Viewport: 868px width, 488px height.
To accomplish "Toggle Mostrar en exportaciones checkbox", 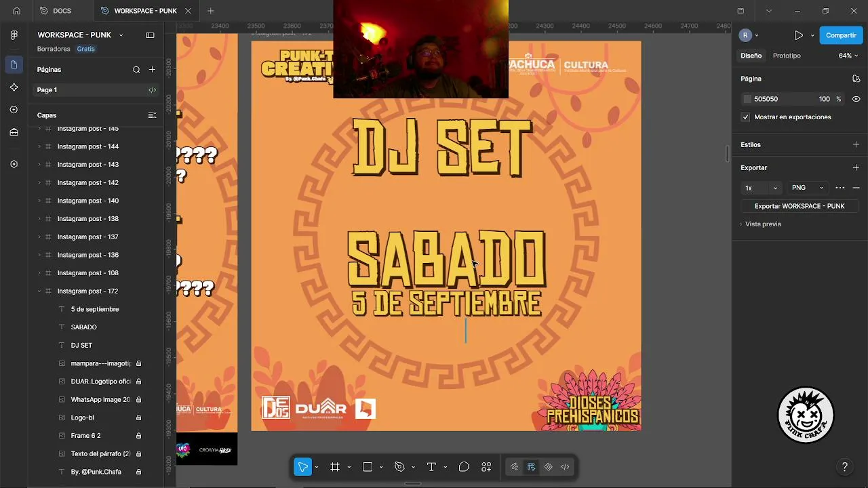I will click(746, 117).
